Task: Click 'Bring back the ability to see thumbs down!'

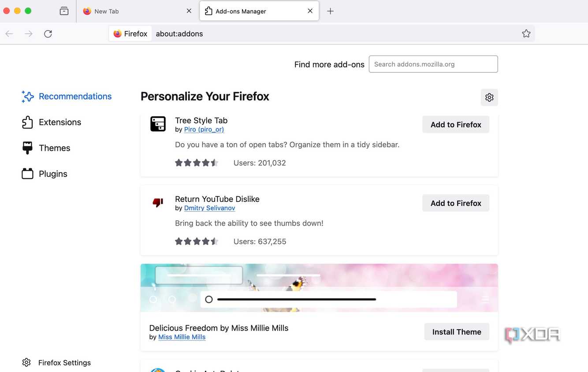Action: tap(249, 223)
